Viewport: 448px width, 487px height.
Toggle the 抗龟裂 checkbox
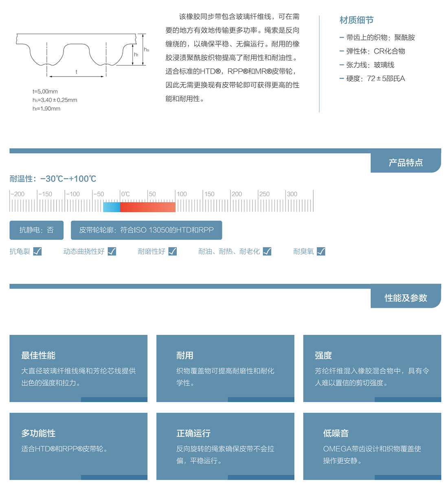click(37, 251)
